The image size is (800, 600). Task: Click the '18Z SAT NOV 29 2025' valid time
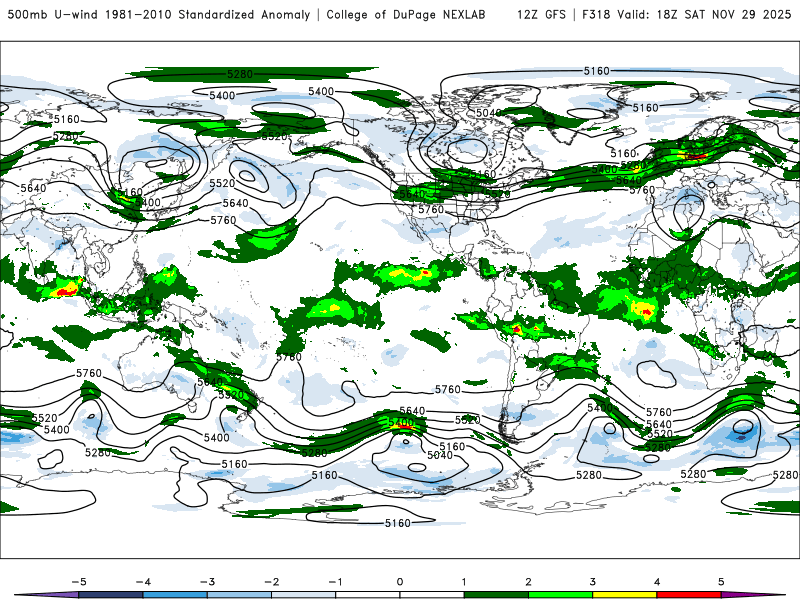pos(724,14)
